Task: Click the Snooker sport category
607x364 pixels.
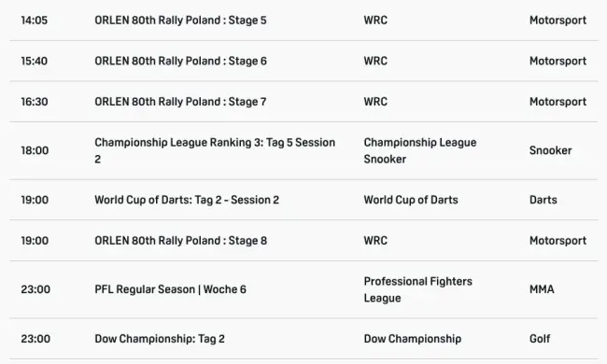Action: (550, 150)
